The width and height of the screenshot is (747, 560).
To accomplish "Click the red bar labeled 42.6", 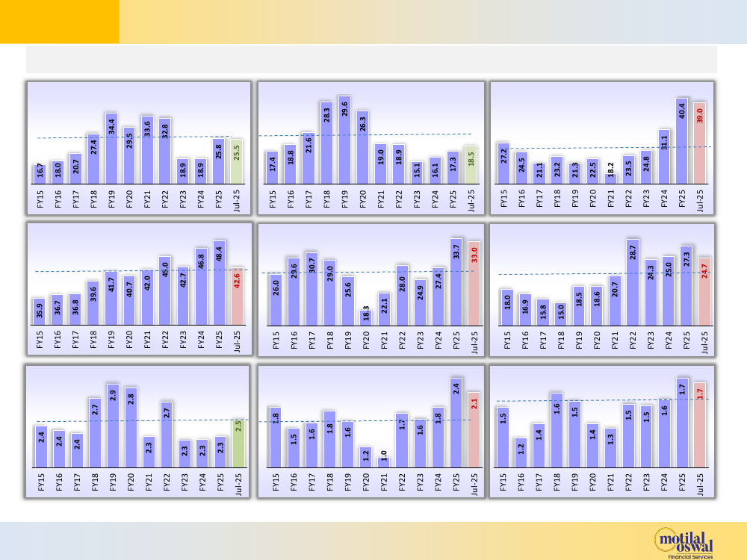I will tap(237, 296).
